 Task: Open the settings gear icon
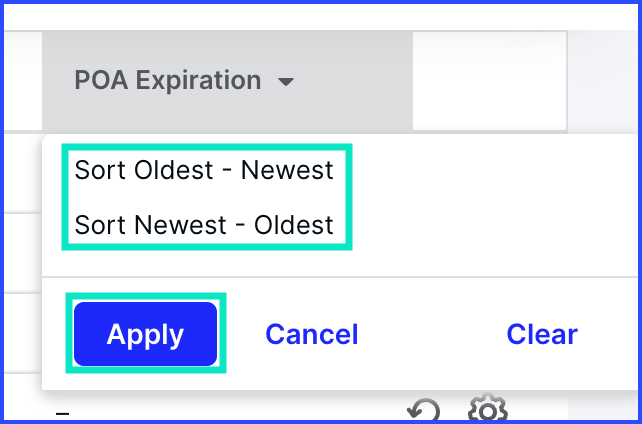pos(488,407)
